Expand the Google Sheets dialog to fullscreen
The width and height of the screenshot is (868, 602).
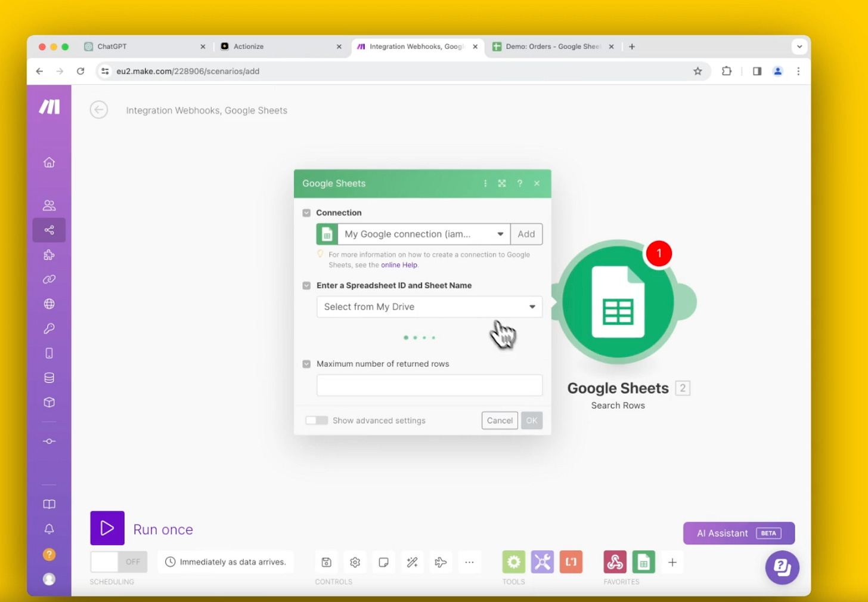coord(502,183)
